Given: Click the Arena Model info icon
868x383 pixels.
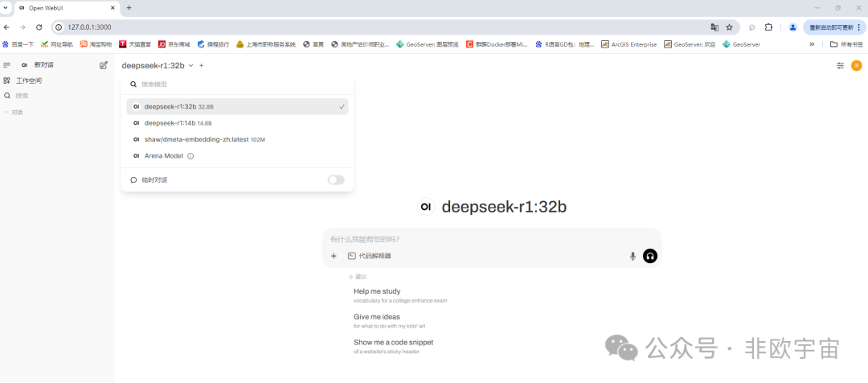Looking at the screenshot, I should pos(190,156).
